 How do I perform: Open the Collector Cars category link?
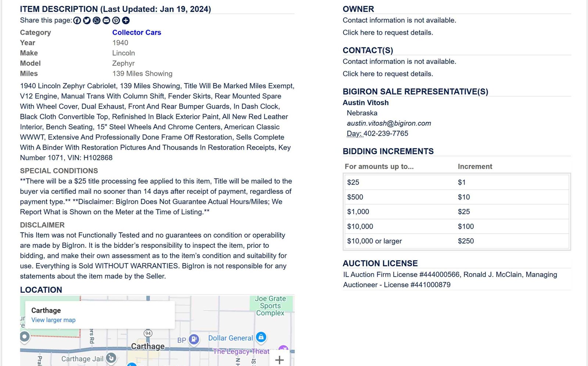[x=137, y=32]
